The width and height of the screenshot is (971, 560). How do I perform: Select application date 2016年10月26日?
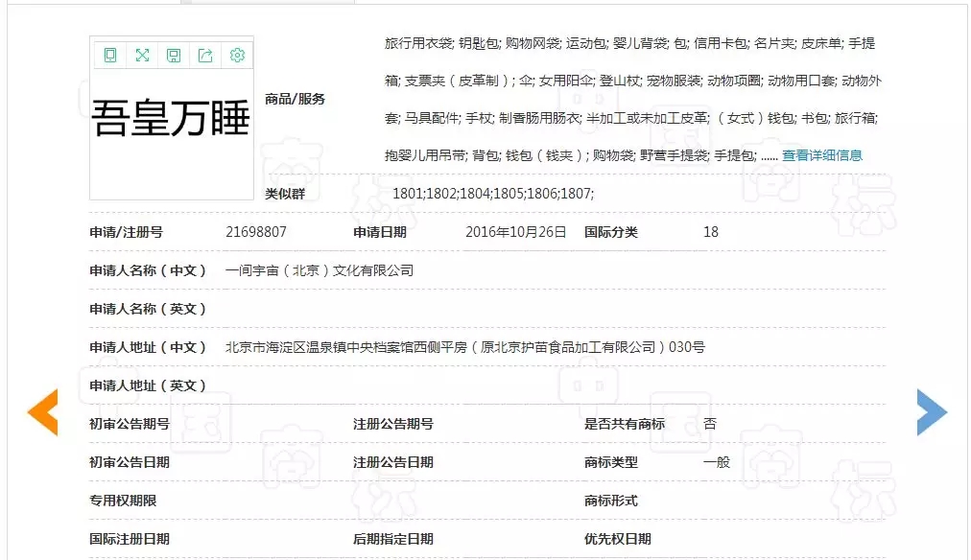pyautogui.click(x=516, y=232)
